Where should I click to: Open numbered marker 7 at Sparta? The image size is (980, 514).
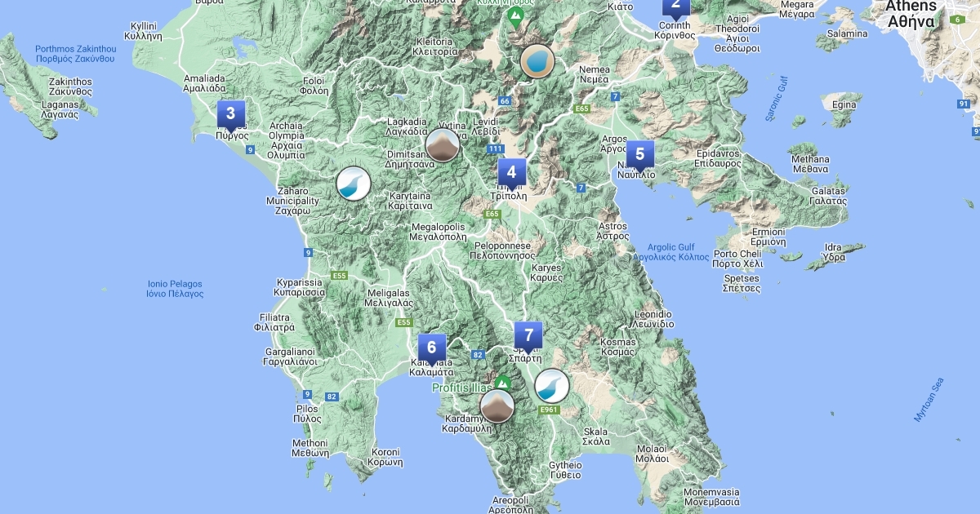[528, 335]
